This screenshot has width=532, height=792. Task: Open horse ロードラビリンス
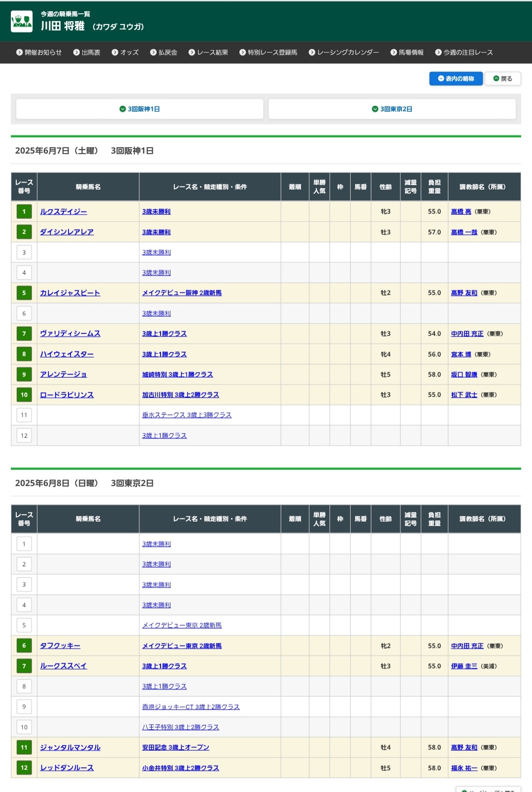[66, 395]
